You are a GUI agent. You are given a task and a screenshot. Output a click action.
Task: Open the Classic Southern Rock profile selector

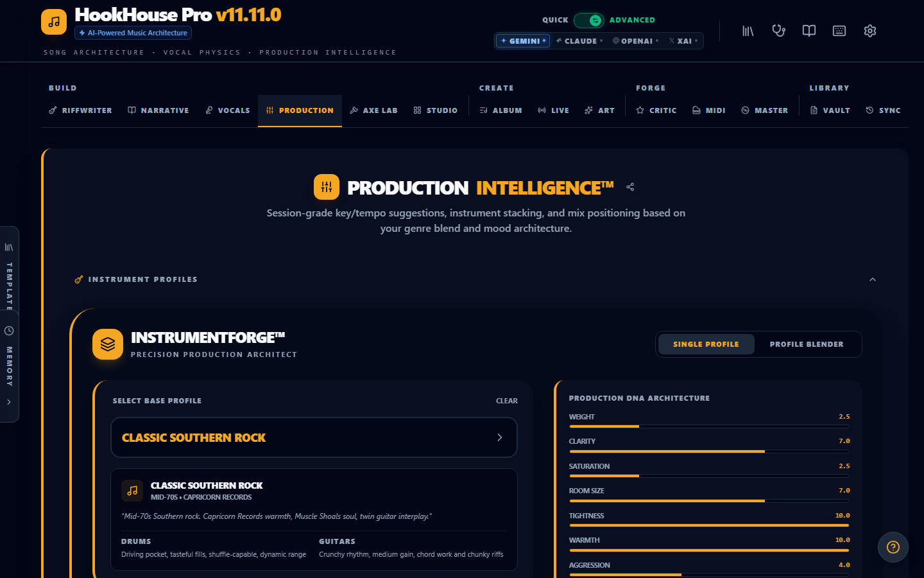point(314,437)
